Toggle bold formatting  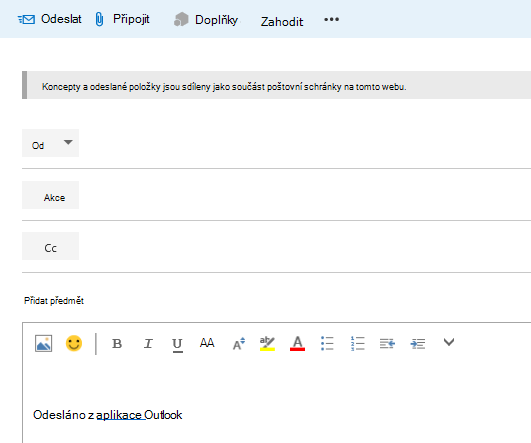[117, 344]
